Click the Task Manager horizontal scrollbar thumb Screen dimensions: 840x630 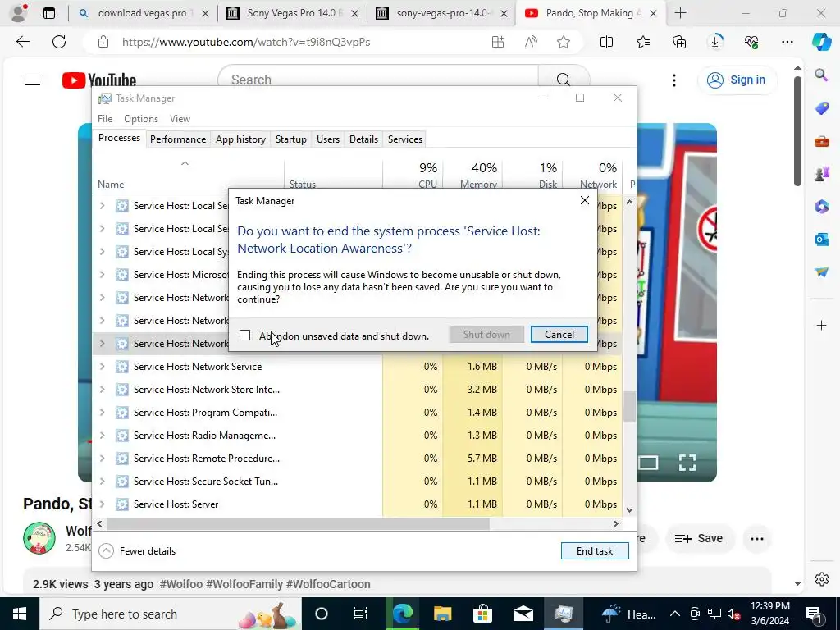point(298,524)
